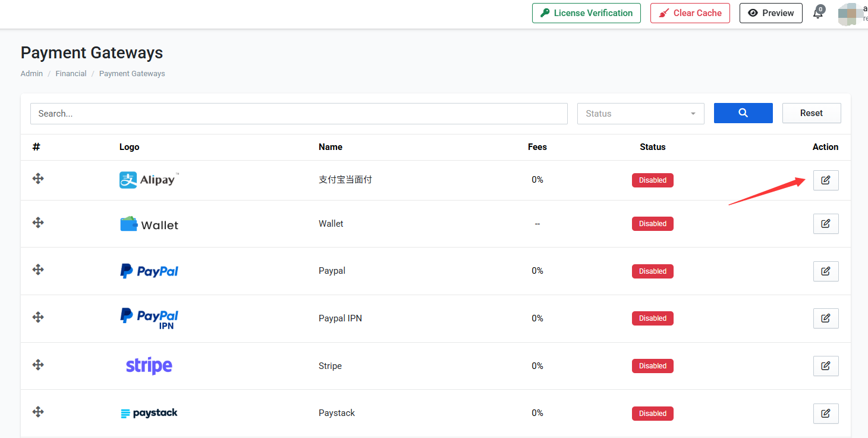868x438 pixels.
Task: Click the Wallet fees dash value
Action: click(537, 224)
